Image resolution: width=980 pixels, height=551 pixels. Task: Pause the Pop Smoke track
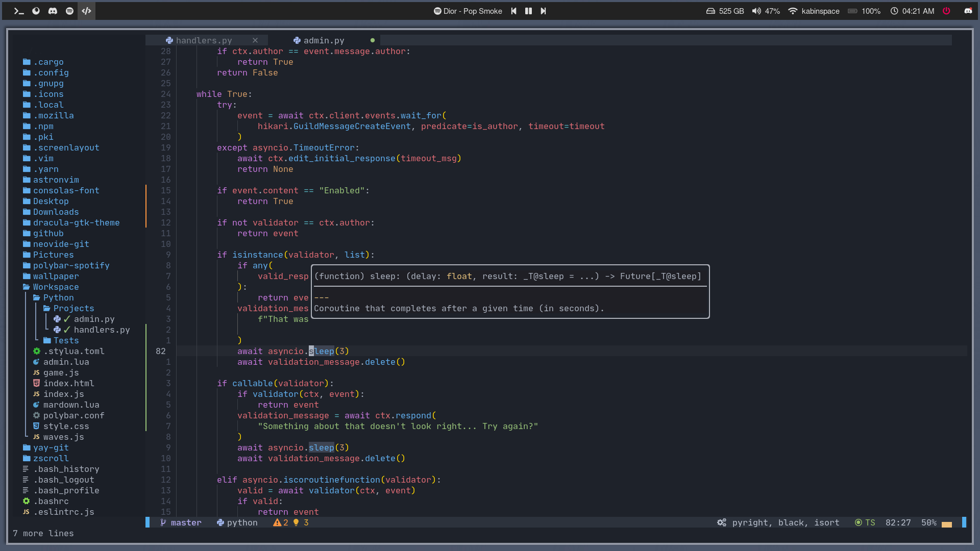point(528,11)
